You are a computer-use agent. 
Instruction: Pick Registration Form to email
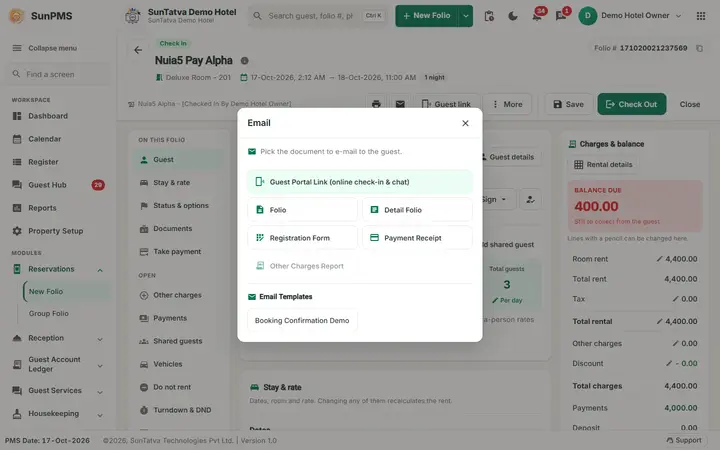pyautogui.click(x=302, y=238)
